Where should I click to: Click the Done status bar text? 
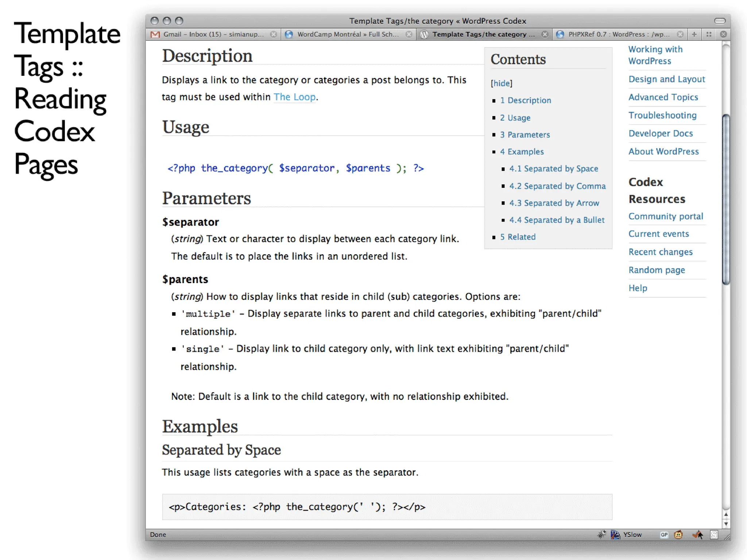[158, 534]
